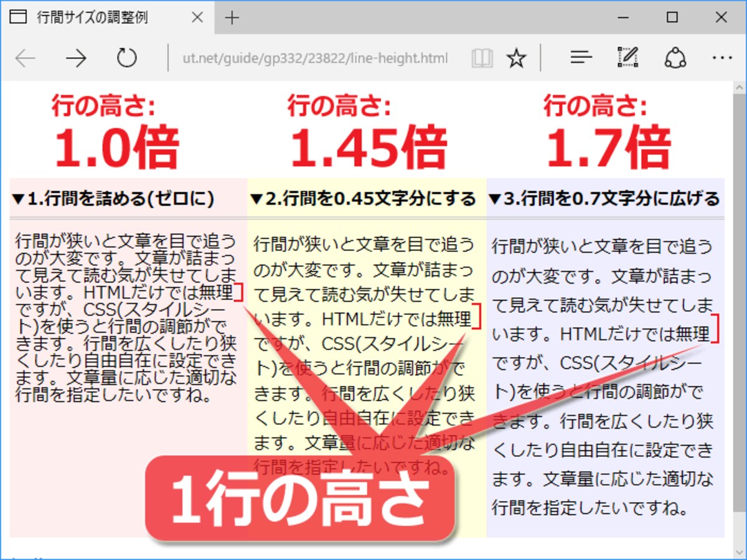Click paragraph text in pink column
747x560 pixels.
click(127, 317)
